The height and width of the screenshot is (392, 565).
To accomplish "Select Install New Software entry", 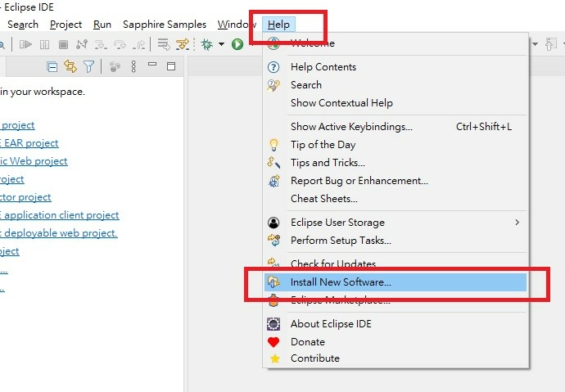I will [395, 282].
